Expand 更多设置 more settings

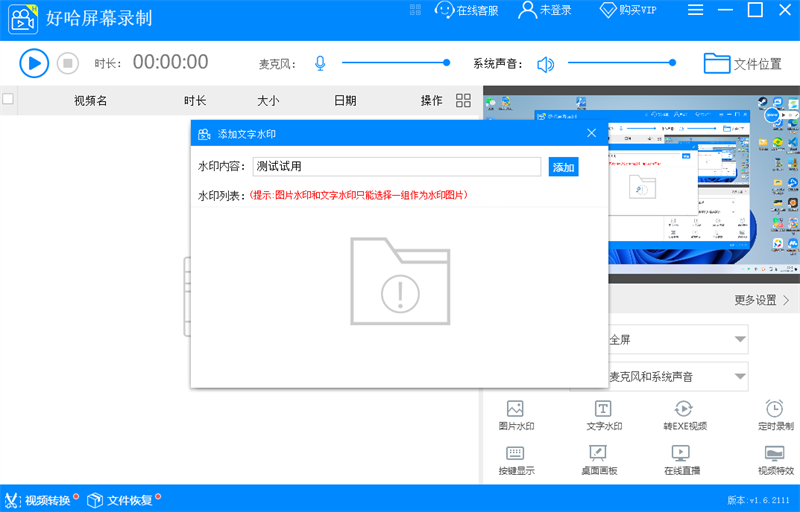(762, 300)
